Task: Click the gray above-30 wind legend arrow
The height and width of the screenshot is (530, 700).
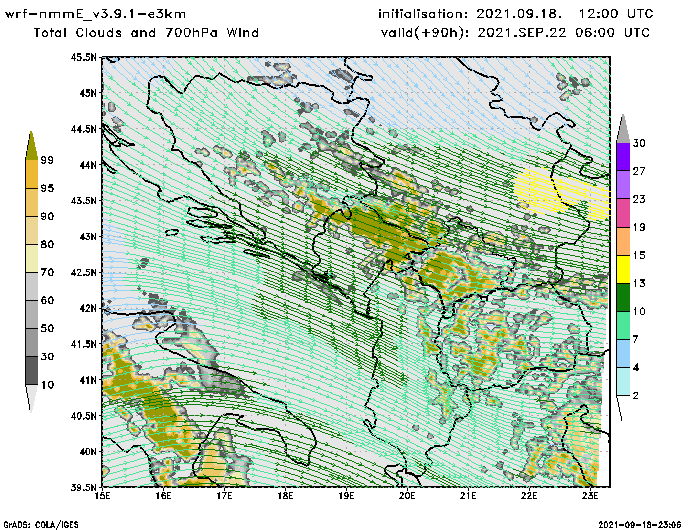Action: tap(623, 129)
